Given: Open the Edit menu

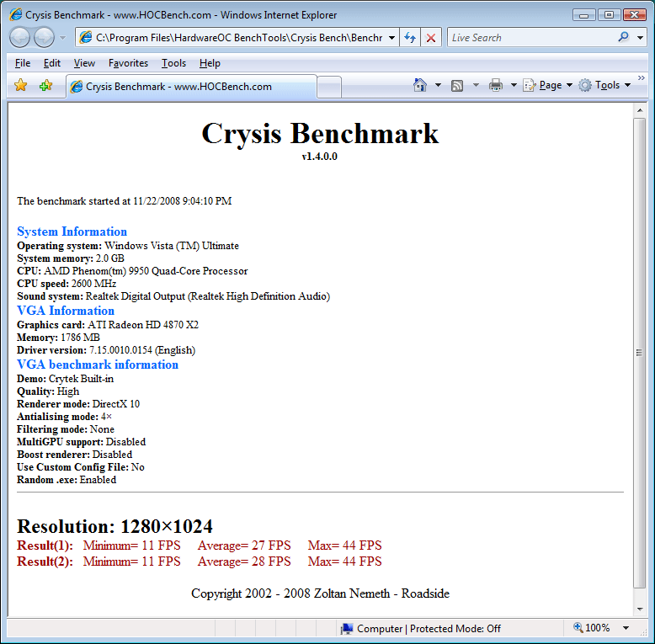Looking at the screenshot, I should (52, 63).
